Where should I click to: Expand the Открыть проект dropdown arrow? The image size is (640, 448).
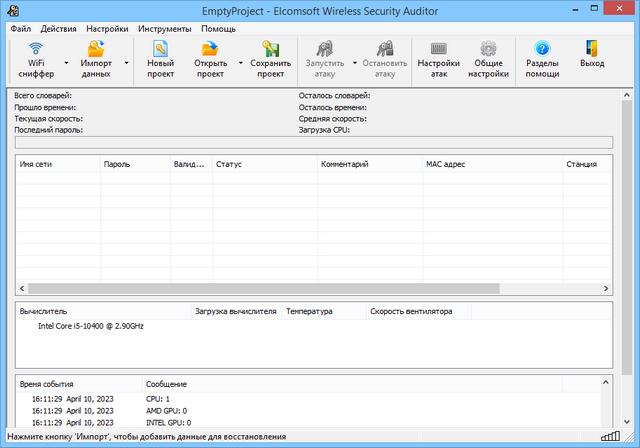240,61
